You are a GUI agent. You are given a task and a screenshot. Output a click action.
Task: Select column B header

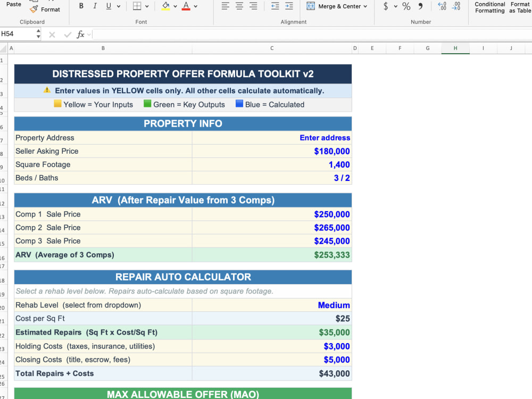pyautogui.click(x=103, y=48)
